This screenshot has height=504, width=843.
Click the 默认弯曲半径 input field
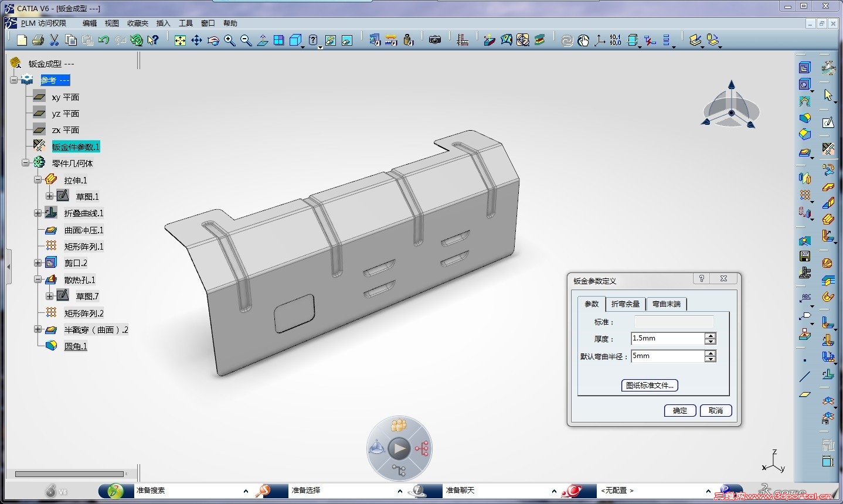click(x=667, y=356)
